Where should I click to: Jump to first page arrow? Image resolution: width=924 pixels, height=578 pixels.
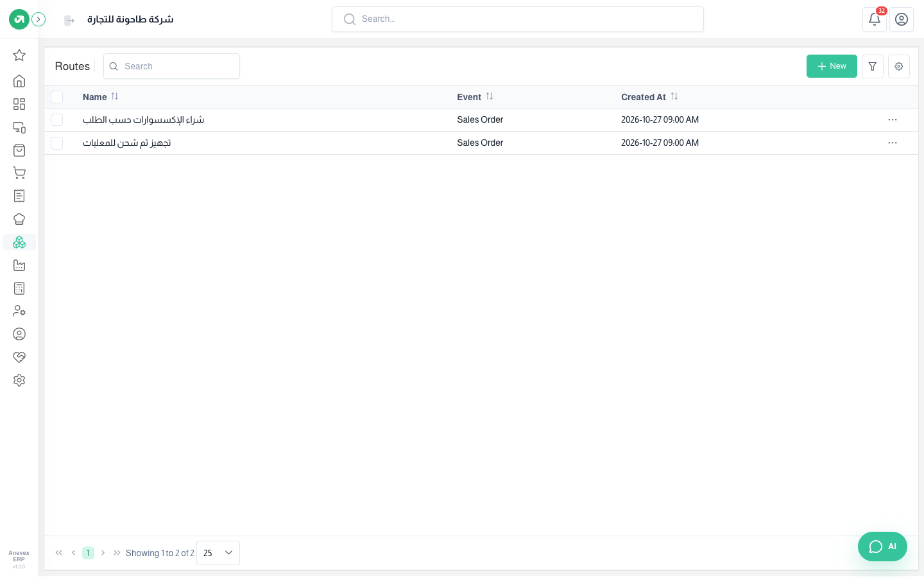59,553
